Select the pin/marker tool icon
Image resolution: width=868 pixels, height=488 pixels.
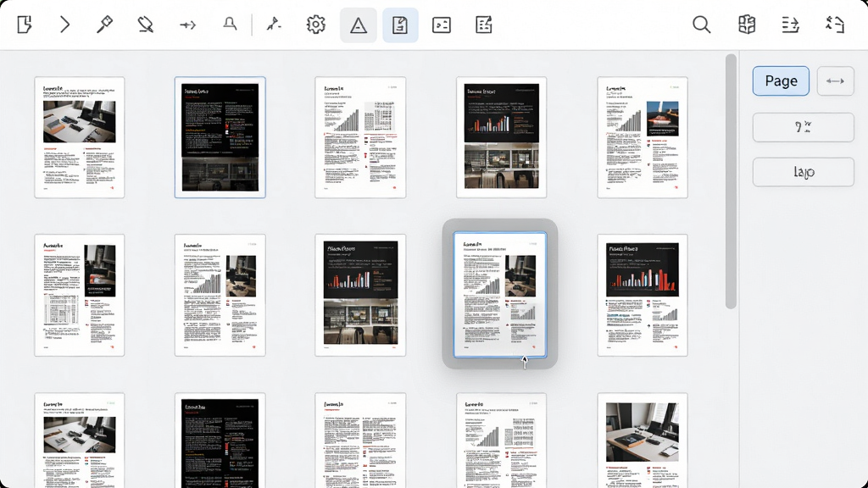pyautogui.click(x=104, y=25)
